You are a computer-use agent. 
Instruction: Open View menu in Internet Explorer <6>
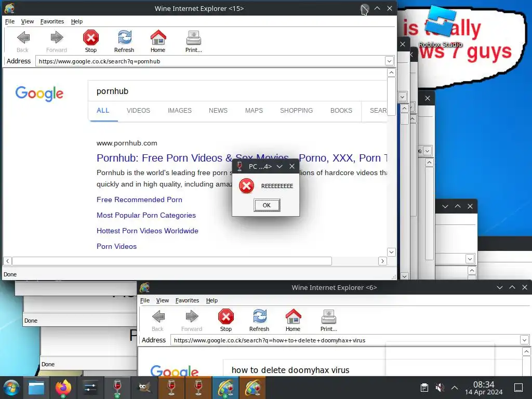point(163,300)
